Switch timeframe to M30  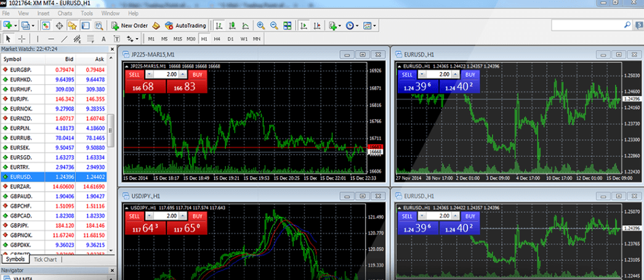(191, 39)
